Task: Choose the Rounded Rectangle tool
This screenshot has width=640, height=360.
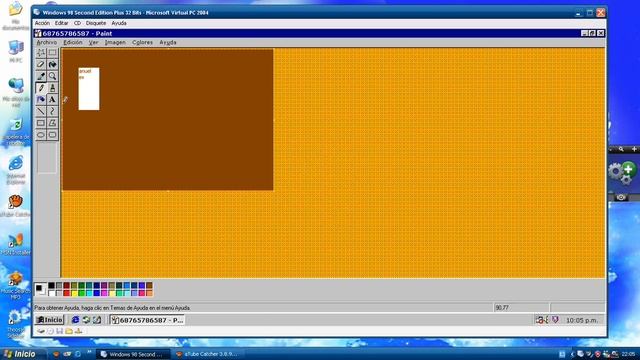Action: click(52, 135)
